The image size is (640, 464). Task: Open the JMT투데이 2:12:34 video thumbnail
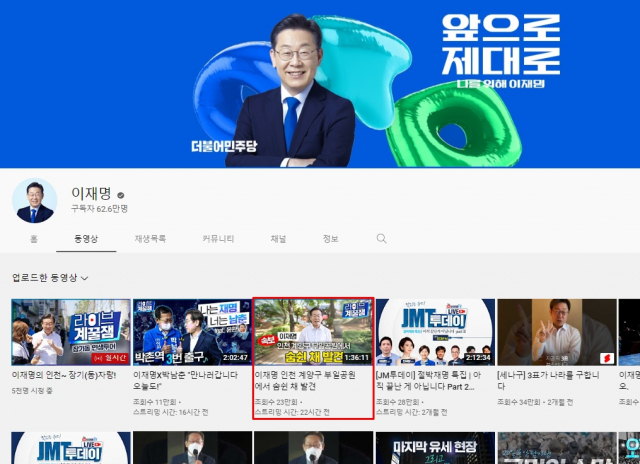click(435, 332)
